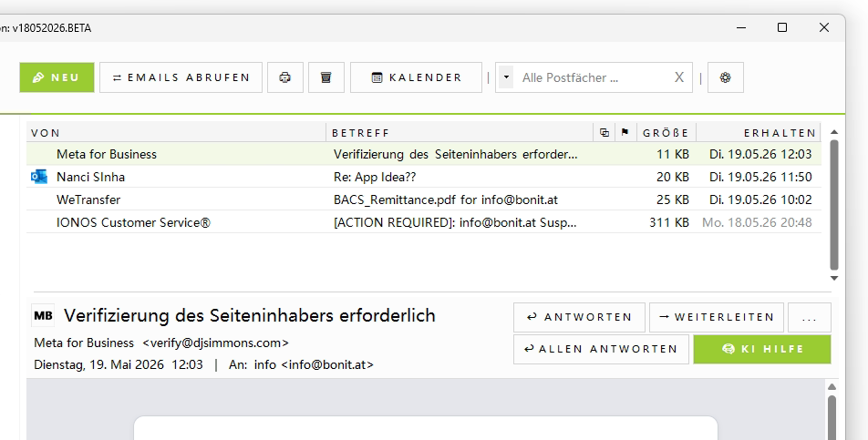Maximize the mail application window

[782, 27]
